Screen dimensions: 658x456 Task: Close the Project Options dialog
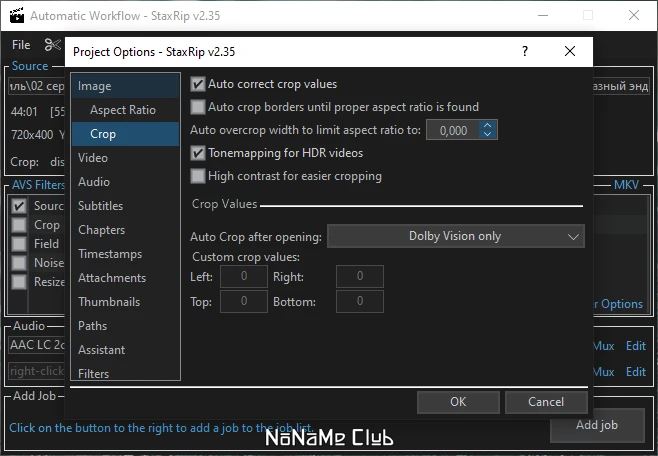pyautogui.click(x=569, y=51)
